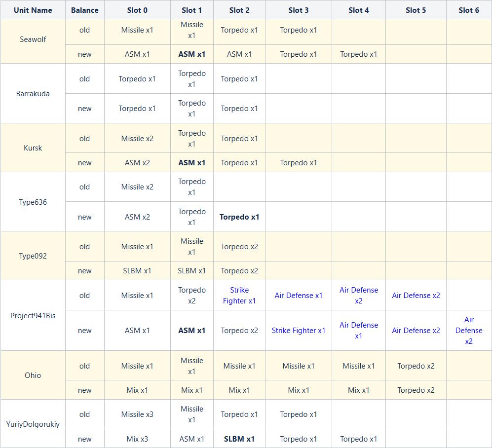Click the Kursk unit name cell
Screen dimensions: 492x448
pos(33,148)
